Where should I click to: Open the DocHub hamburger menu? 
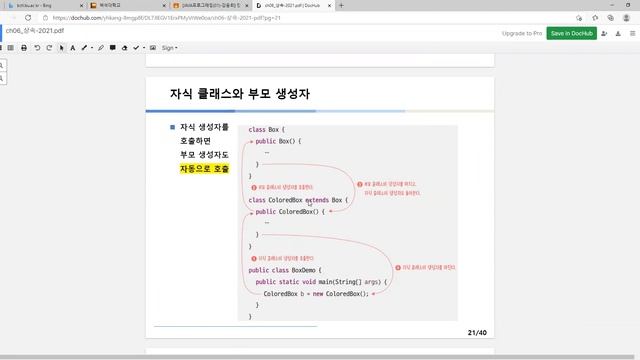[x=632, y=33]
